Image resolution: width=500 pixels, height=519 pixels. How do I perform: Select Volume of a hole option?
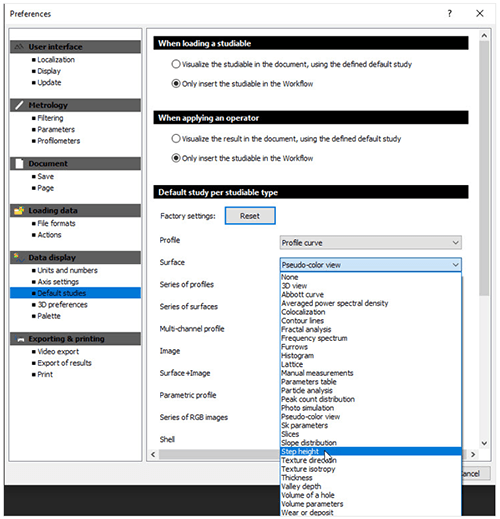click(x=371, y=495)
